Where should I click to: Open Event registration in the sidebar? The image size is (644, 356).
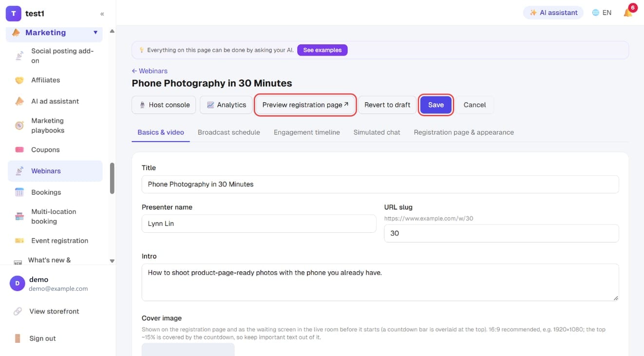click(x=55, y=241)
